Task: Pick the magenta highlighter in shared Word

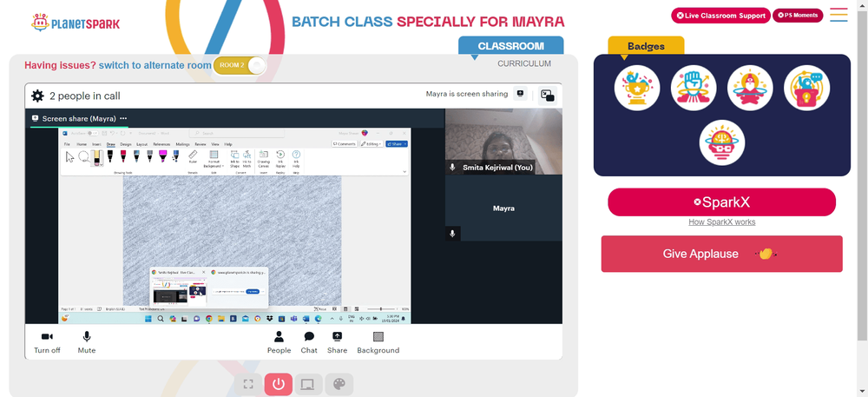Action: tap(163, 156)
